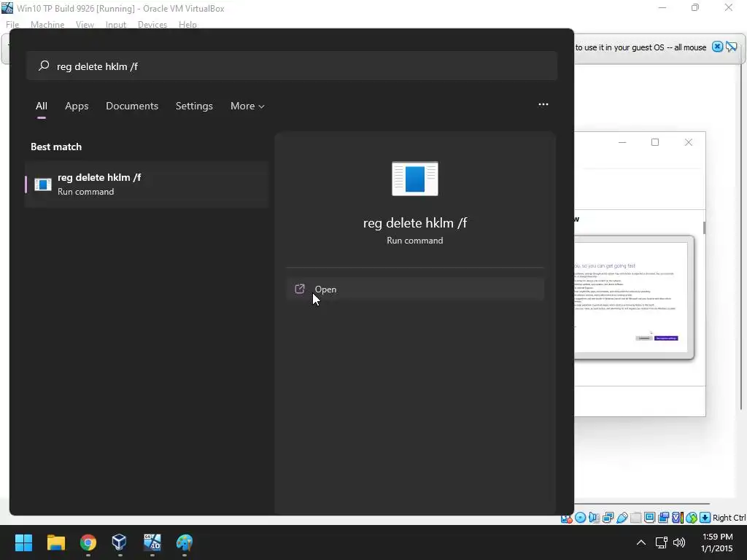
Task: Click the USB devices status icon in VirtualBox
Action: pyautogui.click(x=622, y=518)
